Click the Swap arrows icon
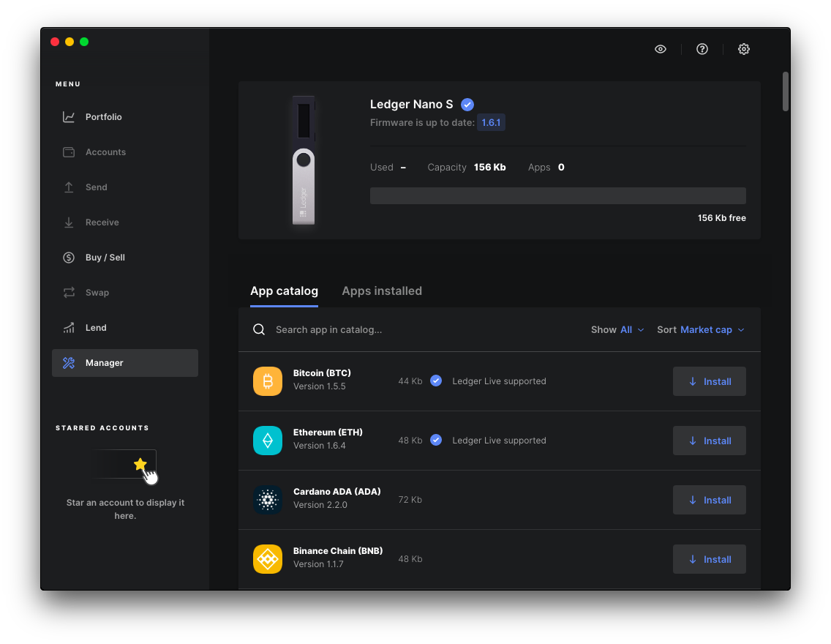This screenshot has width=831, height=644. 69,293
